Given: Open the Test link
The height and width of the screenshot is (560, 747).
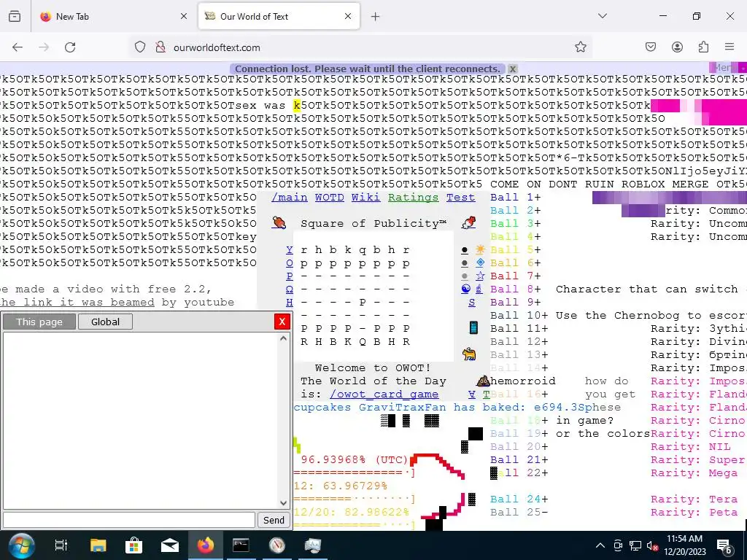Looking at the screenshot, I should pyautogui.click(x=461, y=197).
